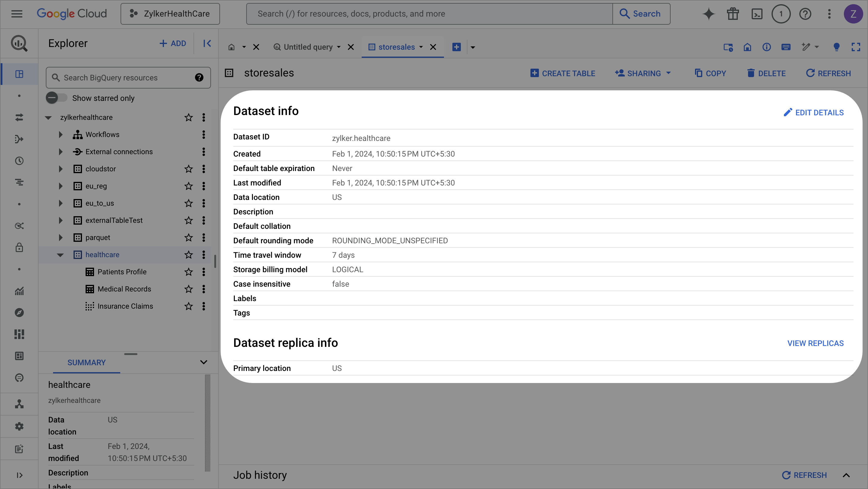The width and height of the screenshot is (868, 489).
Task: Open Gemini AI assistant sparkle icon
Action: (x=708, y=14)
